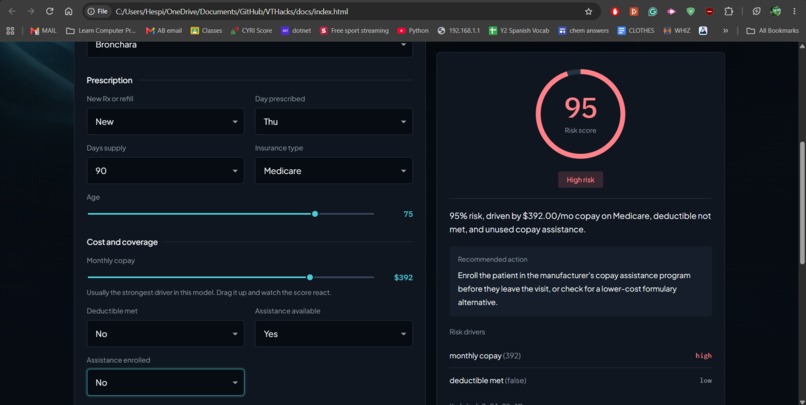Open the tab search or sidebar icon beside profile

click(756, 11)
